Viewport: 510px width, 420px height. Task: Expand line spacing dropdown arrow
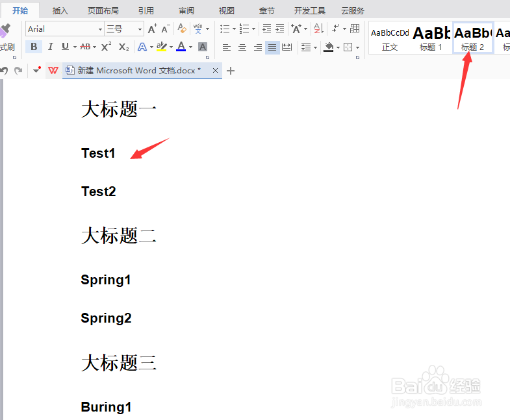click(x=315, y=48)
